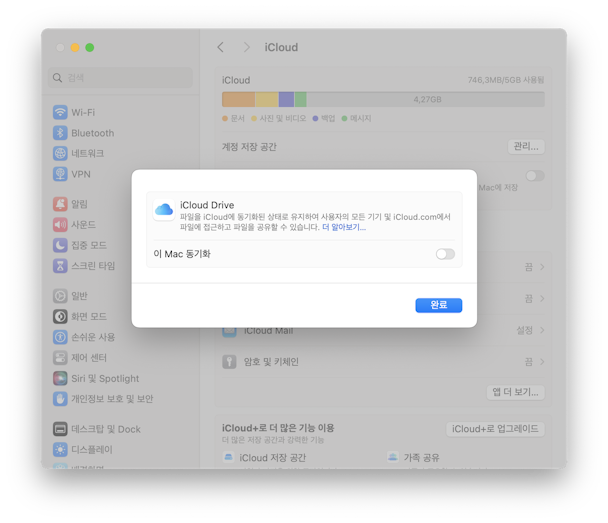Click the search magnifier icon
Screen dimensions: 608x523
tap(57, 78)
